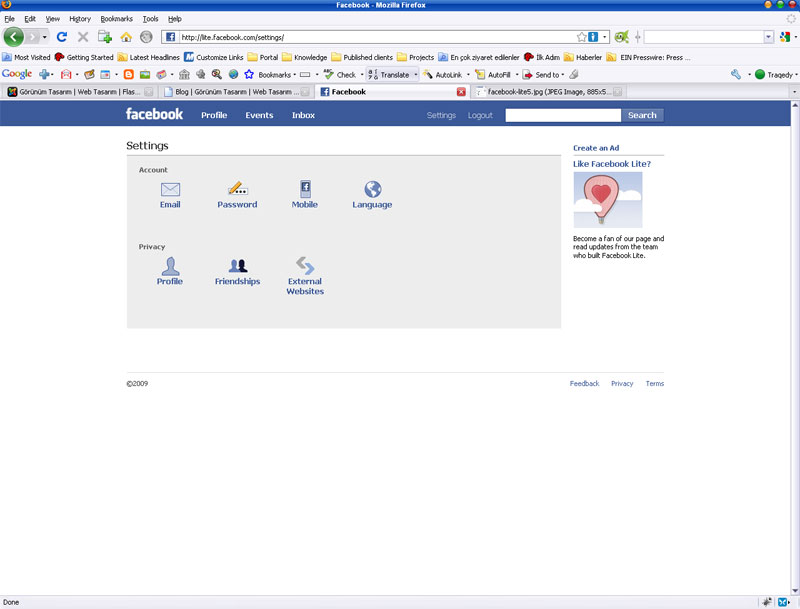Open the Firefox Home page icon
This screenshot has height=609, width=800.
click(x=126, y=37)
